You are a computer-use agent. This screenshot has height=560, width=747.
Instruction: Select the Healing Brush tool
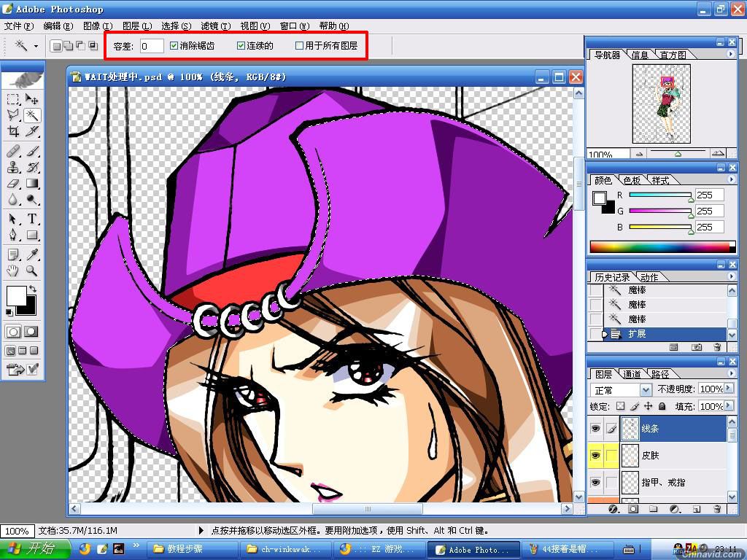click(x=13, y=152)
